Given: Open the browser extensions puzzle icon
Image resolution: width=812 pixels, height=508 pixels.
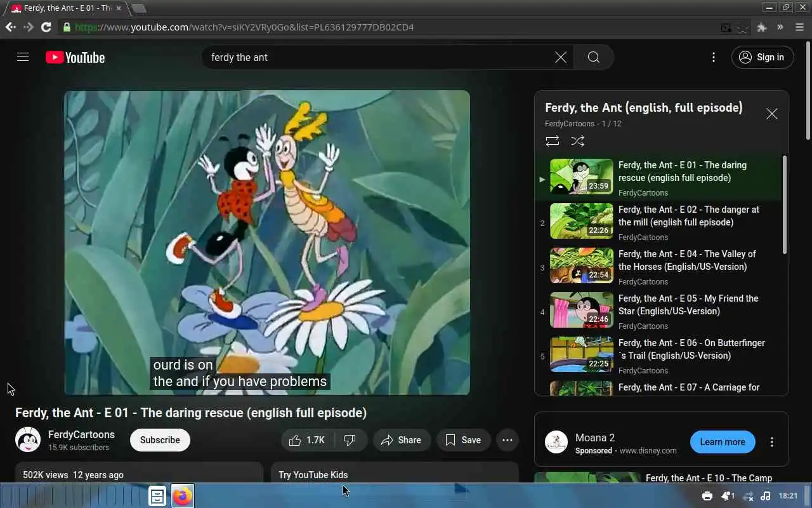Looking at the screenshot, I should pyautogui.click(x=762, y=27).
